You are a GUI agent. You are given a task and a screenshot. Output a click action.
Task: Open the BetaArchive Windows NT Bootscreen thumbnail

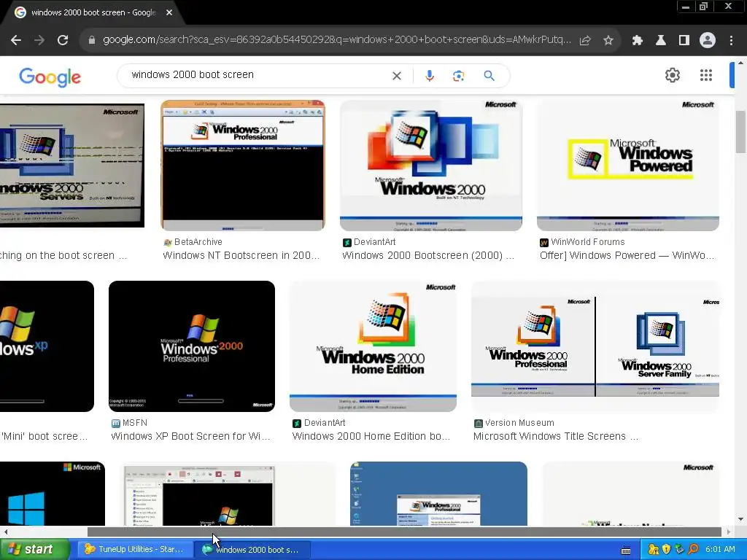(x=243, y=166)
